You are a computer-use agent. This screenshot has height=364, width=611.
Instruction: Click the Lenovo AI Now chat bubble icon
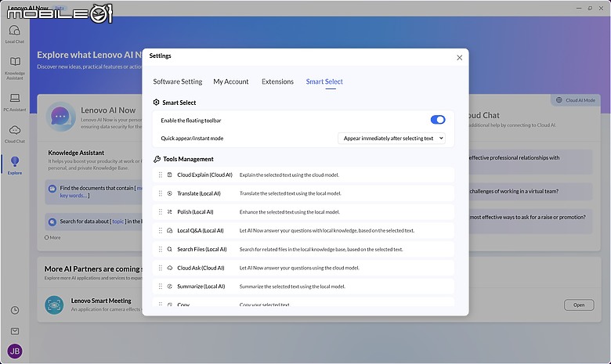click(60, 117)
